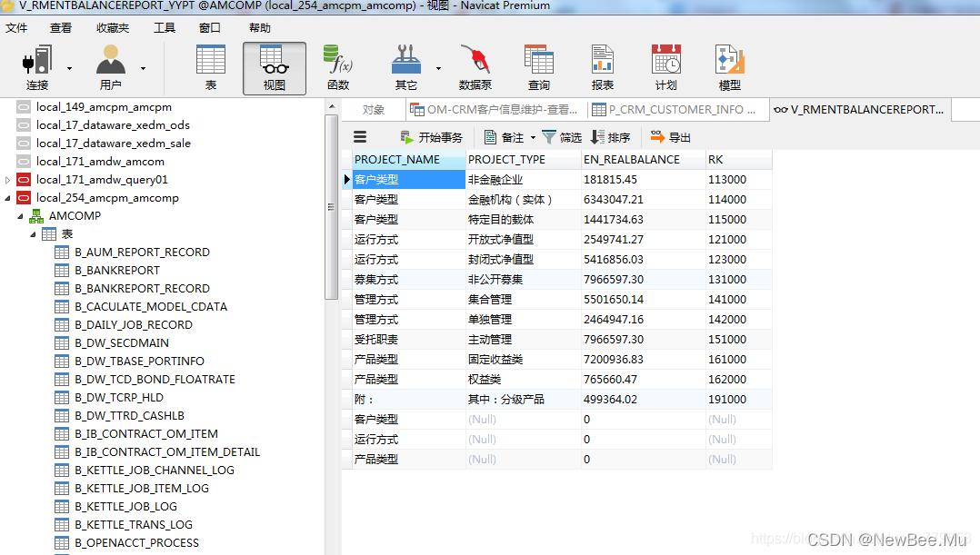Click the cell 特定目的载体
This screenshot has width=980, height=555.
tap(523, 219)
